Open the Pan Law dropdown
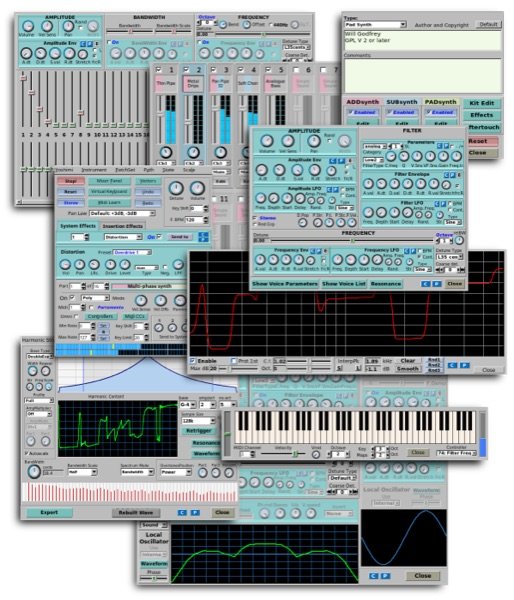 click(122, 213)
